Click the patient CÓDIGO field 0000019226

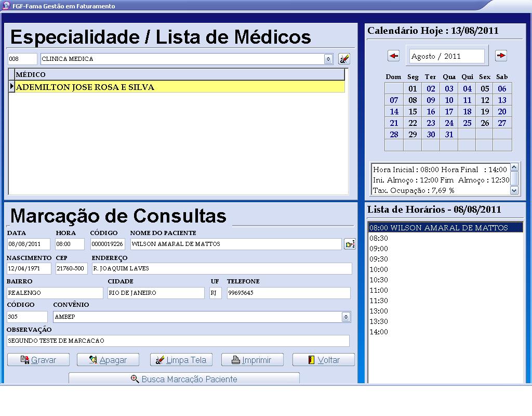click(108, 244)
